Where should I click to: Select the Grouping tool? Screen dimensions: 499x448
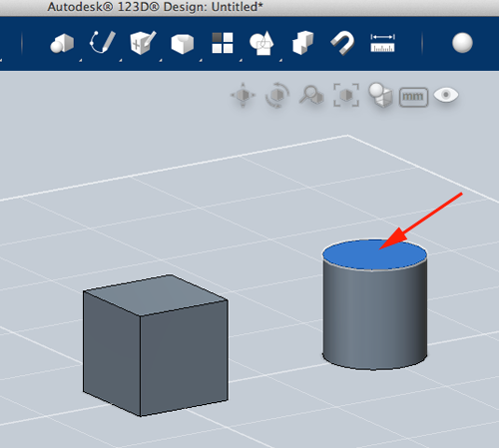click(261, 43)
